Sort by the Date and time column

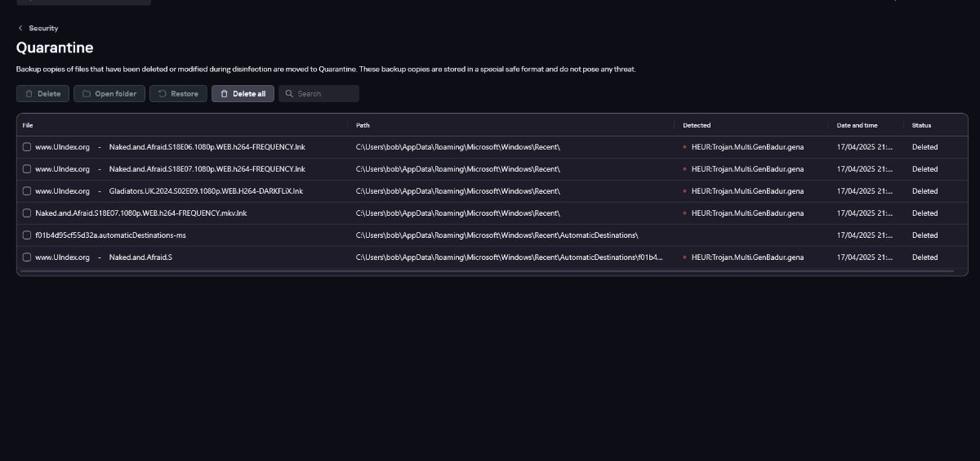[857, 125]
